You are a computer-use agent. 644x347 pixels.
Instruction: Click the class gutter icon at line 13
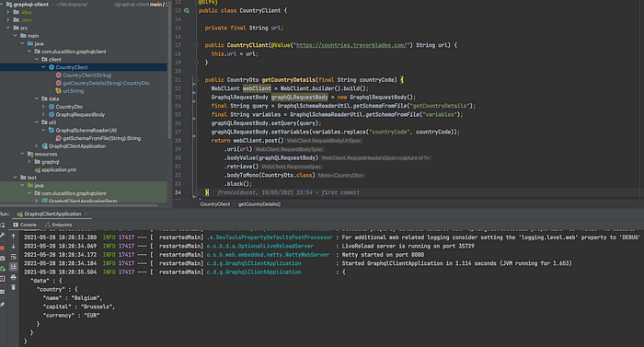click(187, 11)
